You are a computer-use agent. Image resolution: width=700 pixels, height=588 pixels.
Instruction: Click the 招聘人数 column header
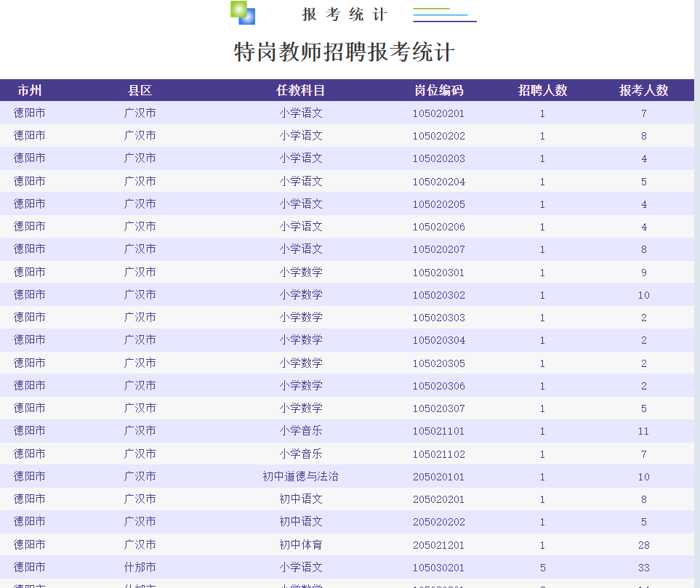[x=542, y=91]
